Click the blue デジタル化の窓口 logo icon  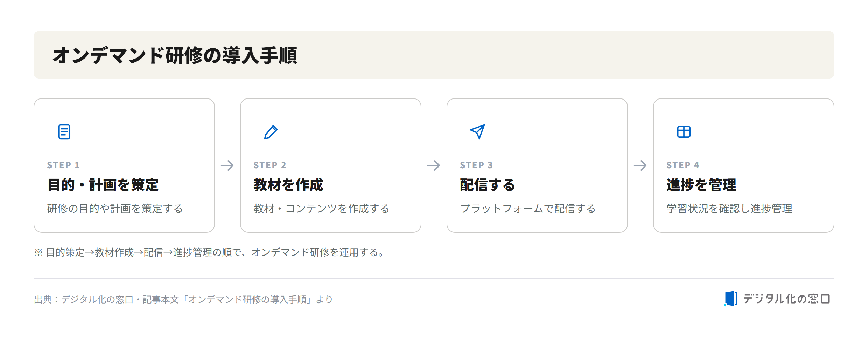[x=731, y=299]
